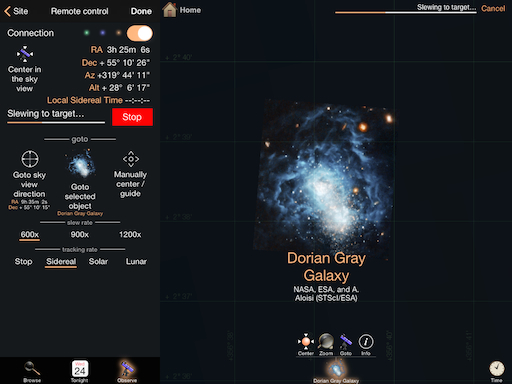The width and height of the screenshot is (512, 384).
Task: Tap the Goto selected object galaxy thumbnail
Action: 80,165
